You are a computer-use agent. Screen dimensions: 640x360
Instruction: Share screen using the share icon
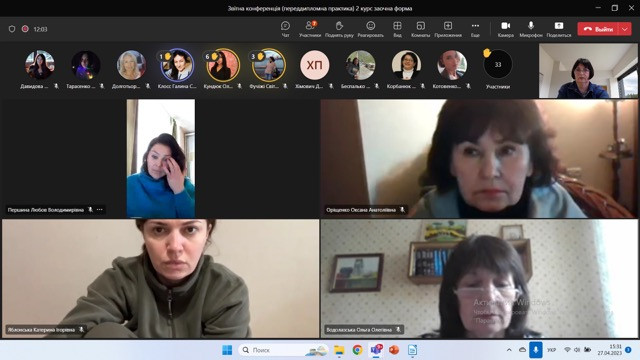[x=559, y=26]
